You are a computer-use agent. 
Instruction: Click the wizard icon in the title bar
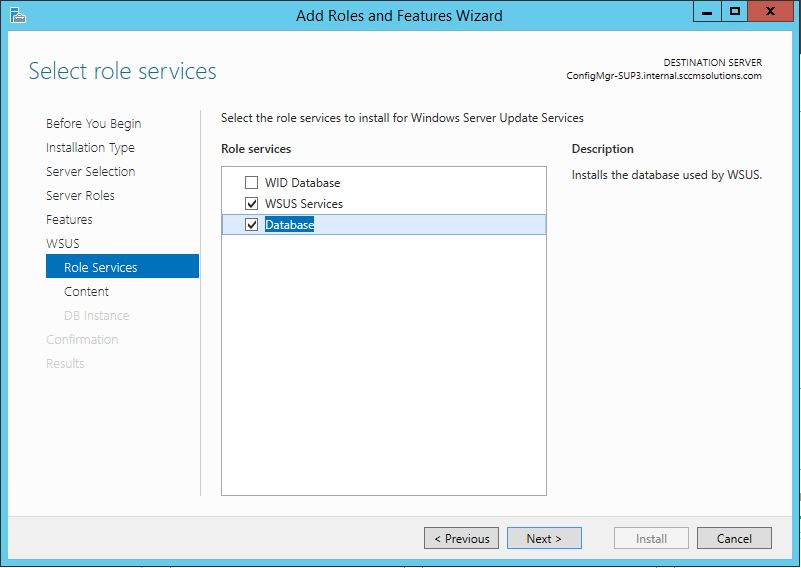tap(17, 15)
